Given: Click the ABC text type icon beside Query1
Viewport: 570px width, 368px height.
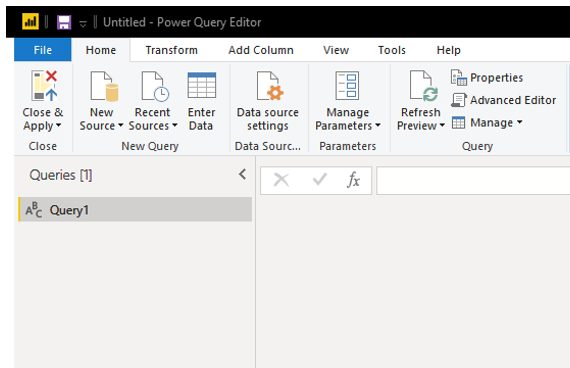Looking at the screenshot, I should coord(33,210).
